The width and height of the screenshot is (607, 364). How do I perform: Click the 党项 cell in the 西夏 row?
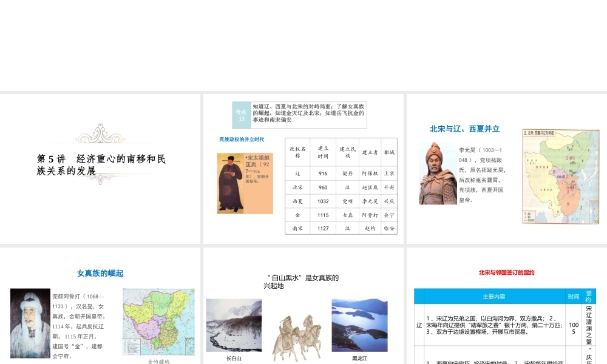(x=347, y=201)
